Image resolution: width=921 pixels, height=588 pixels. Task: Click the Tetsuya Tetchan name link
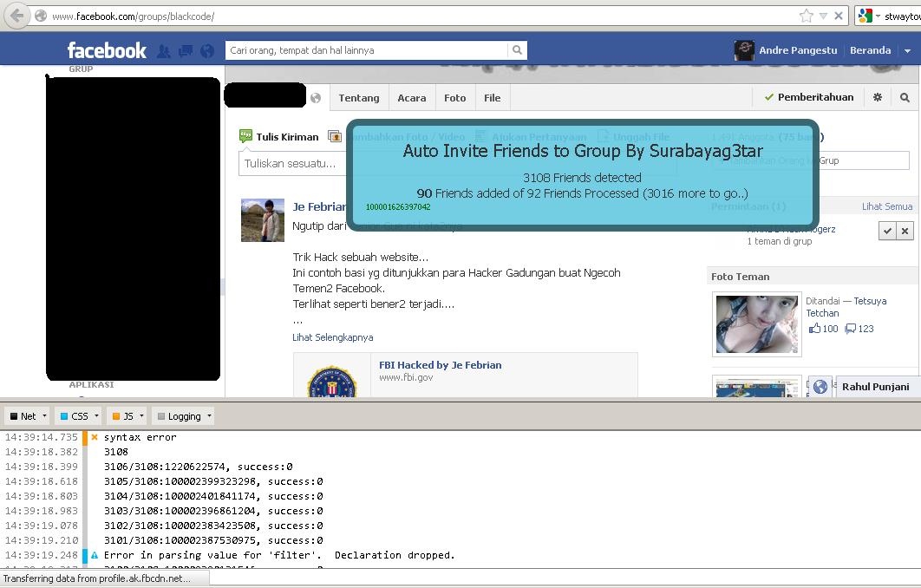coord(846,307)
